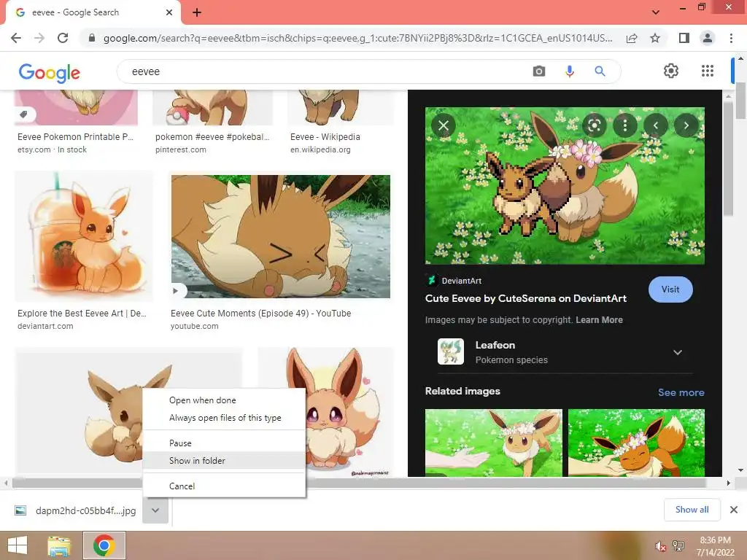Open Eevee Cute Moments YouTube thumbnail
The image size is (747, 560).
[281, 236]
